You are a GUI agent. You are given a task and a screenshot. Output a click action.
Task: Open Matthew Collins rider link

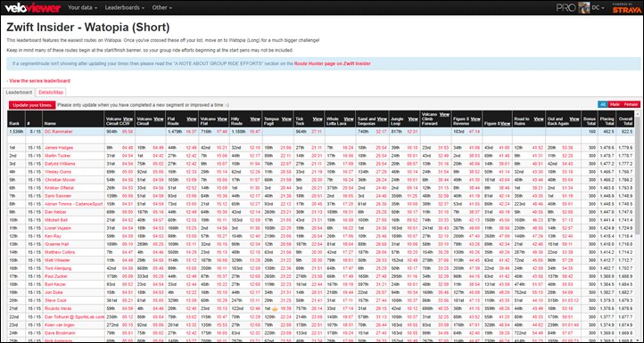[60, 252]
